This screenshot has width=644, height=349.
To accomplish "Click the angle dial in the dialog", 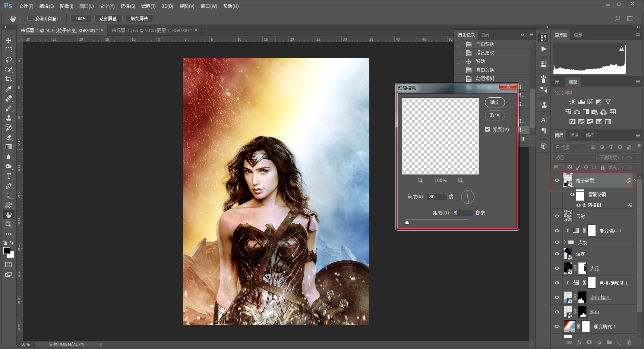I will click(468, 197).
